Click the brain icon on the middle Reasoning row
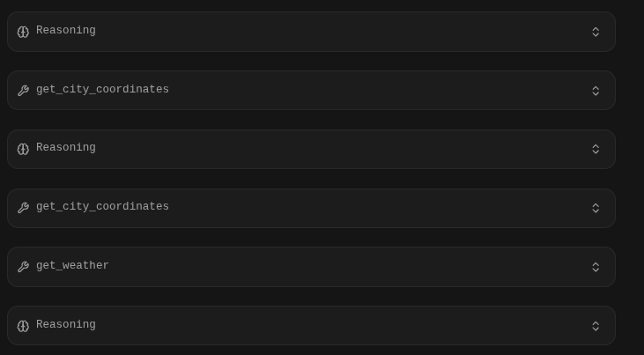Image resolution: width=644 pixels, height=355 pixels. click(23, 149)
